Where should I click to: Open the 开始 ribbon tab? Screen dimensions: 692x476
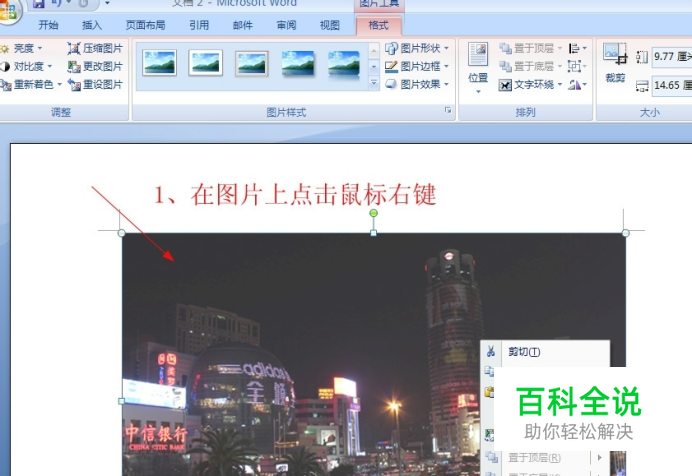pyautogui.click(x=48, y=25)
